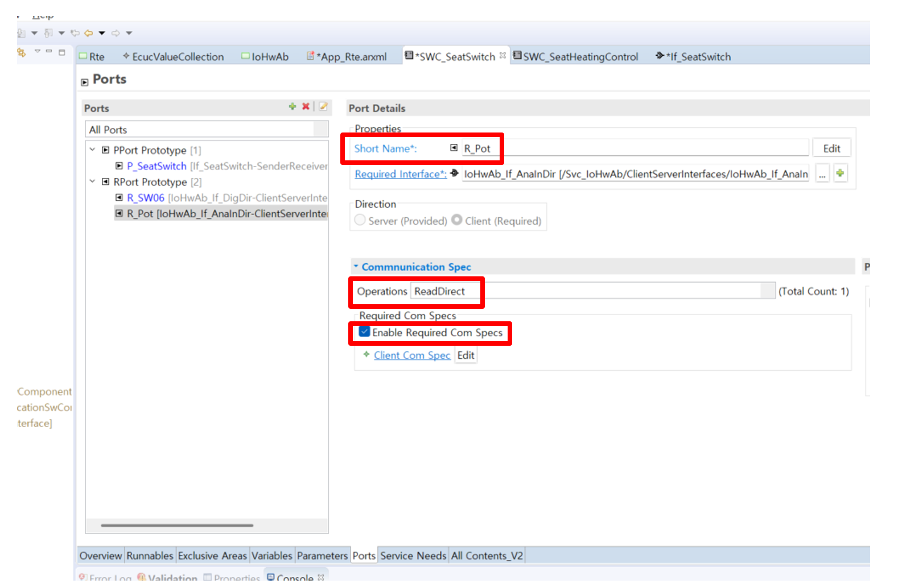Click the back navigation arrow in toolbar
898x588 pixels.
pos(89,33)
